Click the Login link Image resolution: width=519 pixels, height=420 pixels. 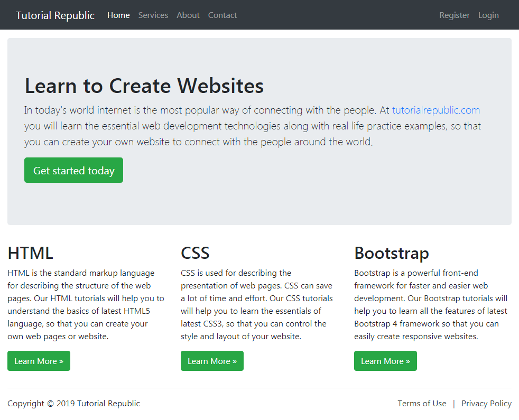(488, 15)
